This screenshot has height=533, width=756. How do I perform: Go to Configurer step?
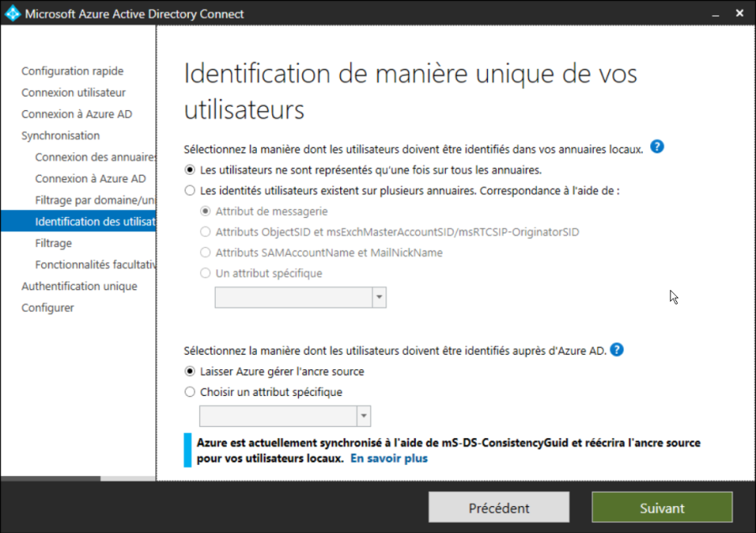point(48,308)
